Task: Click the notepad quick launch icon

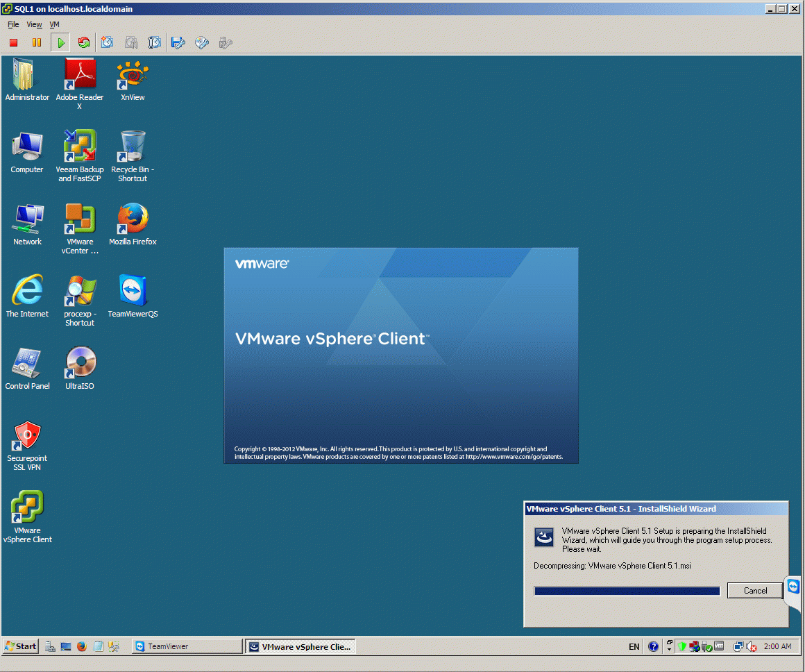Action: pos(98,646)
